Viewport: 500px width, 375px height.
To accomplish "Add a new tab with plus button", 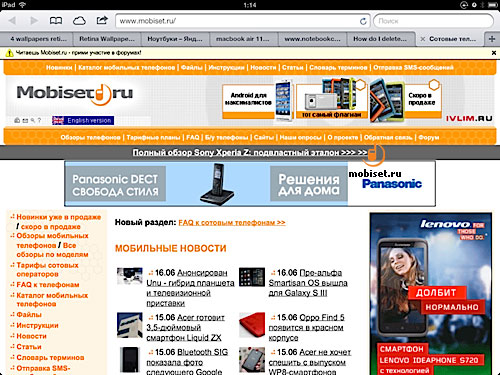I will coord(492,39).
